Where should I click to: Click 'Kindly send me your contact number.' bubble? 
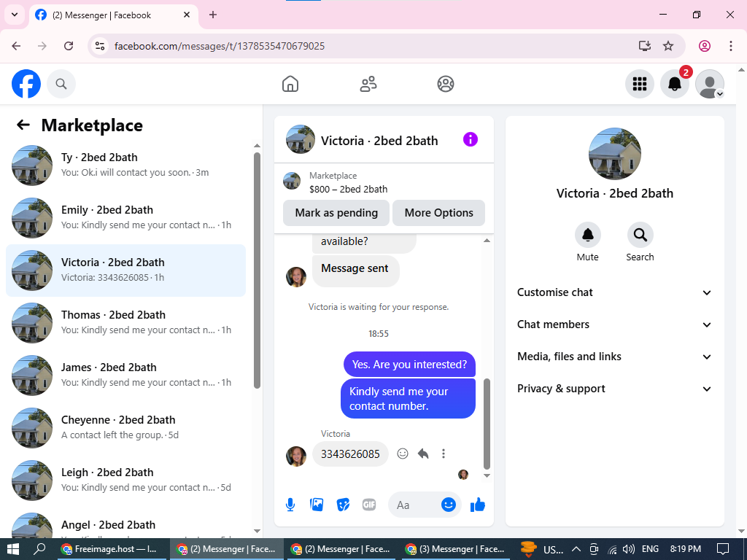point(408,399)
